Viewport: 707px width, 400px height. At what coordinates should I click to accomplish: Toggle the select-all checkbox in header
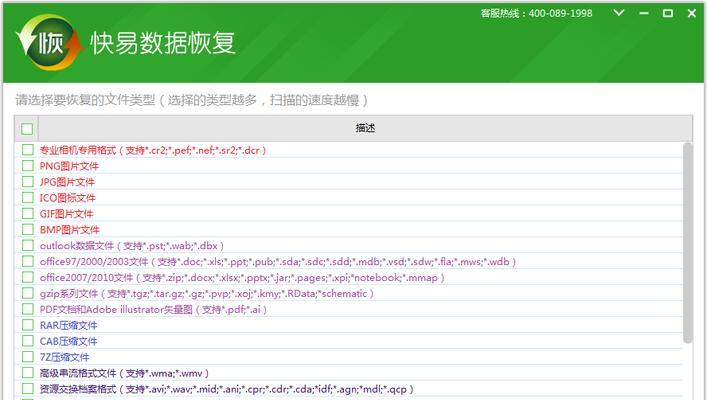click(27, 129)
